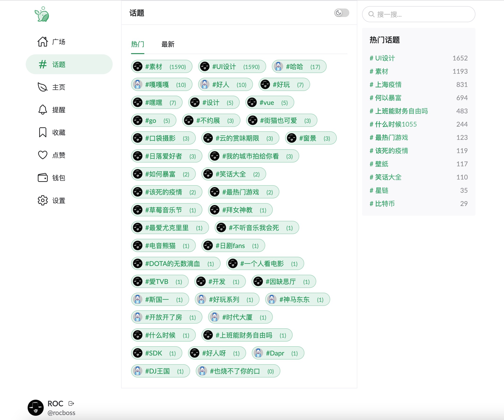Click ROC user avatar at bottom
Image resolution: width=504 pixels, height=420 pixels.
click(36, 407)
